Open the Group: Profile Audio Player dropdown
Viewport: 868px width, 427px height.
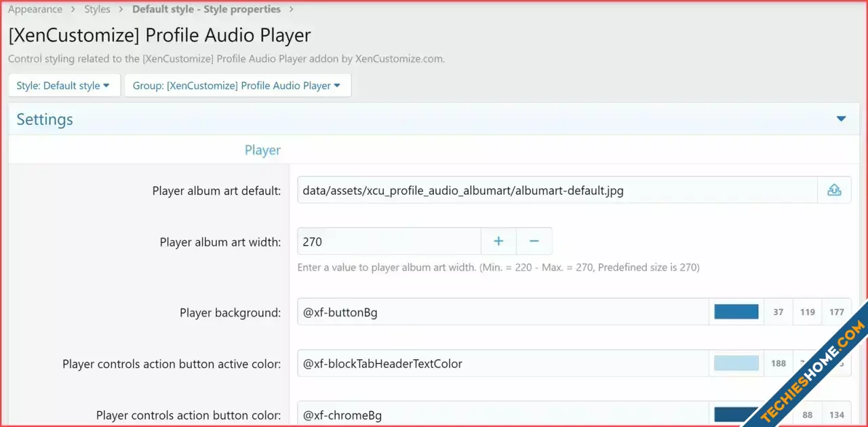237,86
